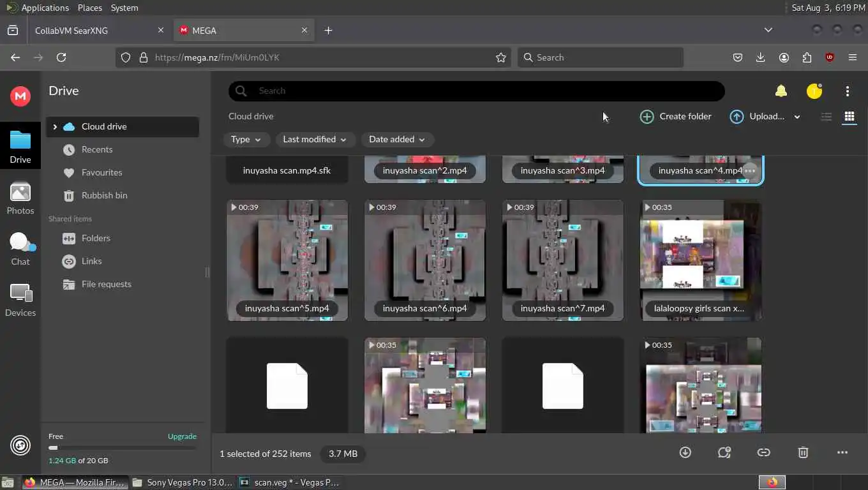Open the System menu
The height and width of the screenshot is (490, 868).
click(124, 8)
